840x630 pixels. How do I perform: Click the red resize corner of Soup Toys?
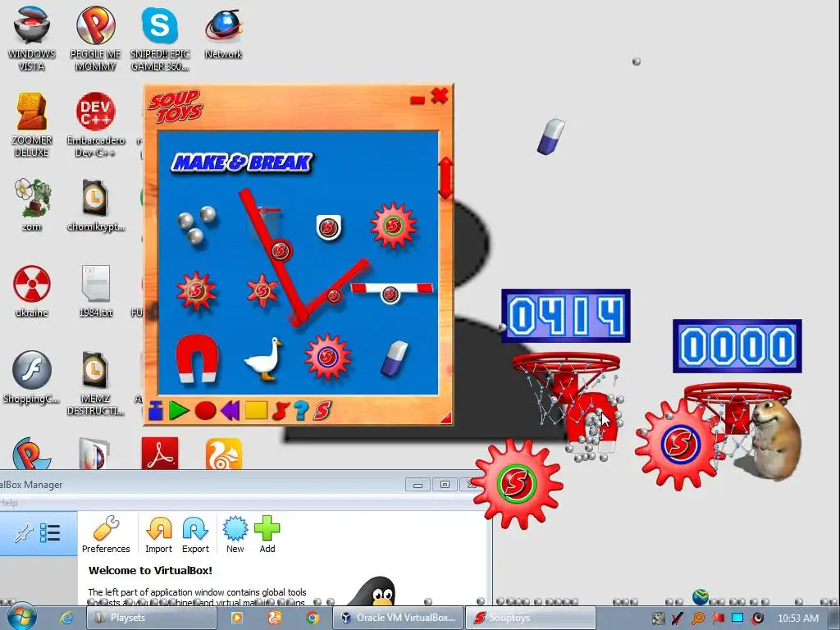tap(445, 418)
